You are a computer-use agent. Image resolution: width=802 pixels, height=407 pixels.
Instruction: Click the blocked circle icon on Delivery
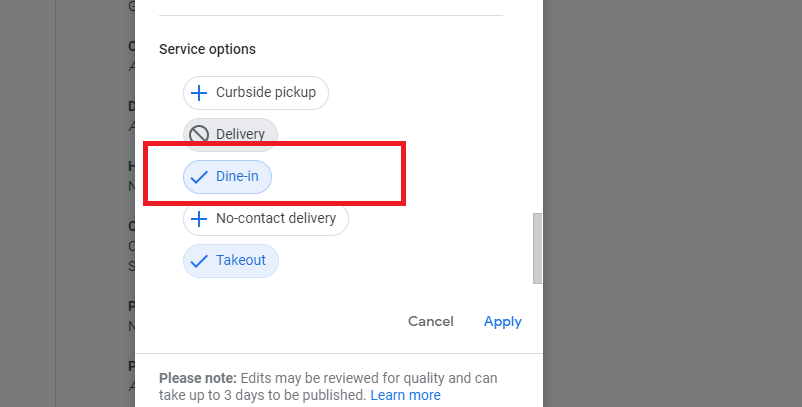point(199,134)
